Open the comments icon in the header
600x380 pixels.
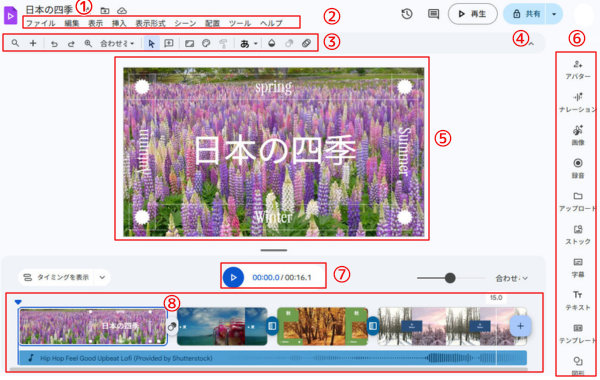pos(433,14)
